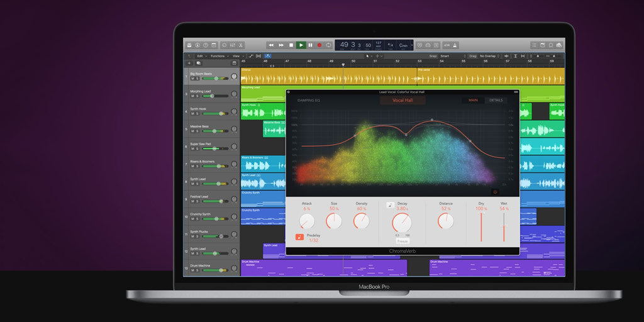Select the Crunchy Synth track header
The width and height of the screenshot is (644, 322).
(x=211, y=216)
